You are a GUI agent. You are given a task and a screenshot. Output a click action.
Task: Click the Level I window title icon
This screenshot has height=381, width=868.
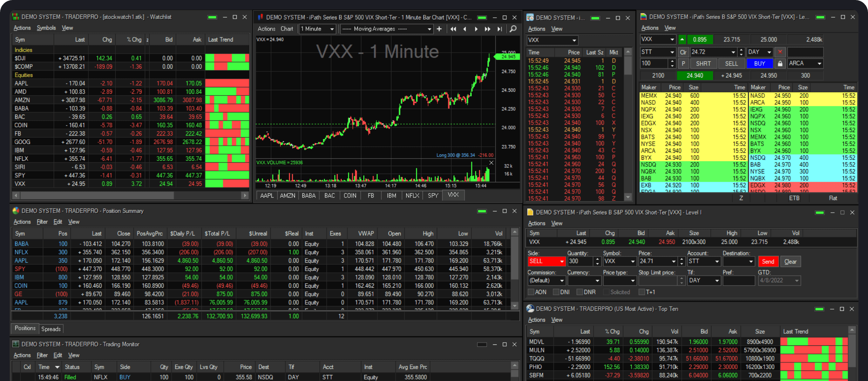click(x=530, y=212)
